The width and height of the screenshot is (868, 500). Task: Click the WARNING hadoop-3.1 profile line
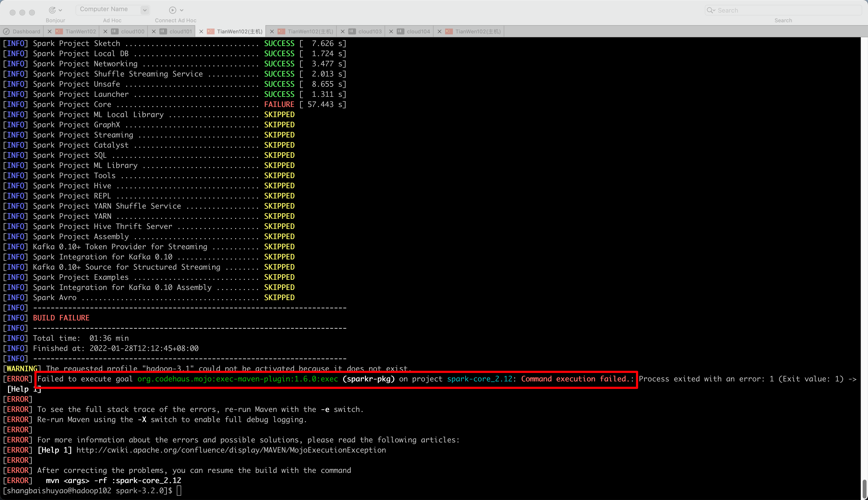tap(207, 369)
